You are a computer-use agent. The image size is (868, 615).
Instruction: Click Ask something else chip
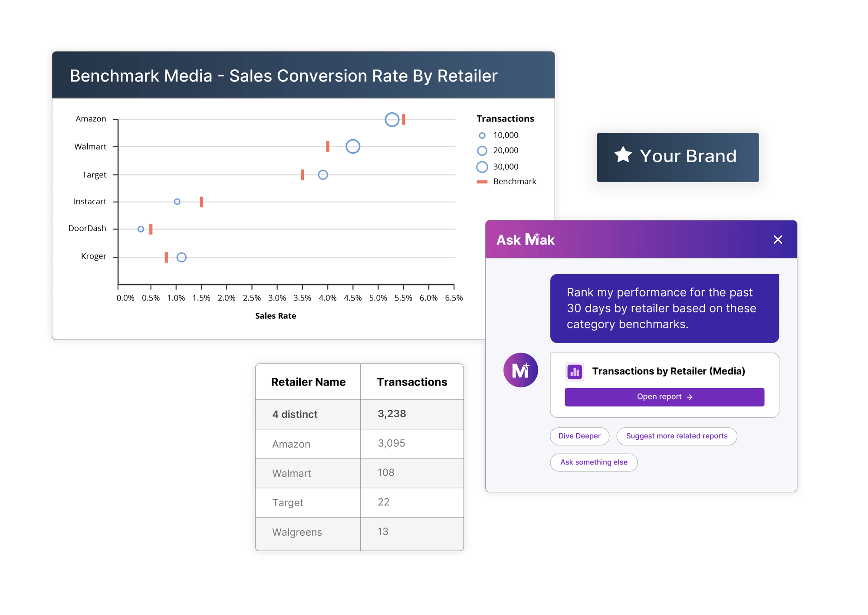click(593, 462)
